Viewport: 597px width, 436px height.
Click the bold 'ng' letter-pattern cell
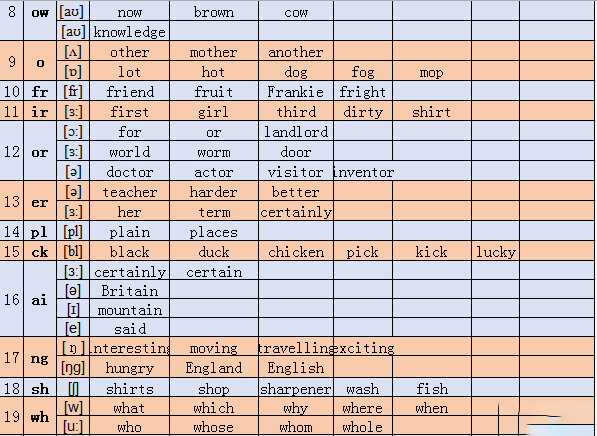point(40,357)
